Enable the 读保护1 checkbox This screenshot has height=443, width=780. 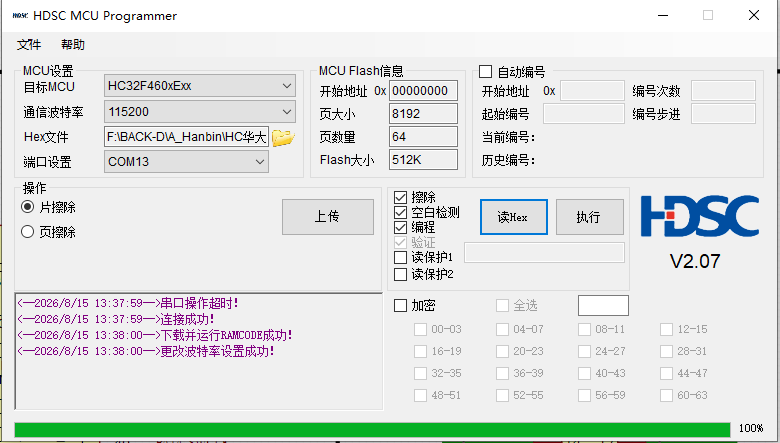coord(400,258)
